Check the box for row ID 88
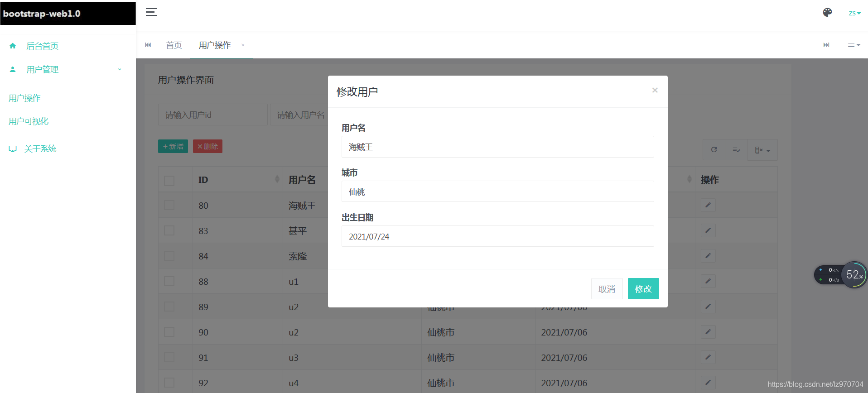This screenshot has width=868, height=393. 169,281
